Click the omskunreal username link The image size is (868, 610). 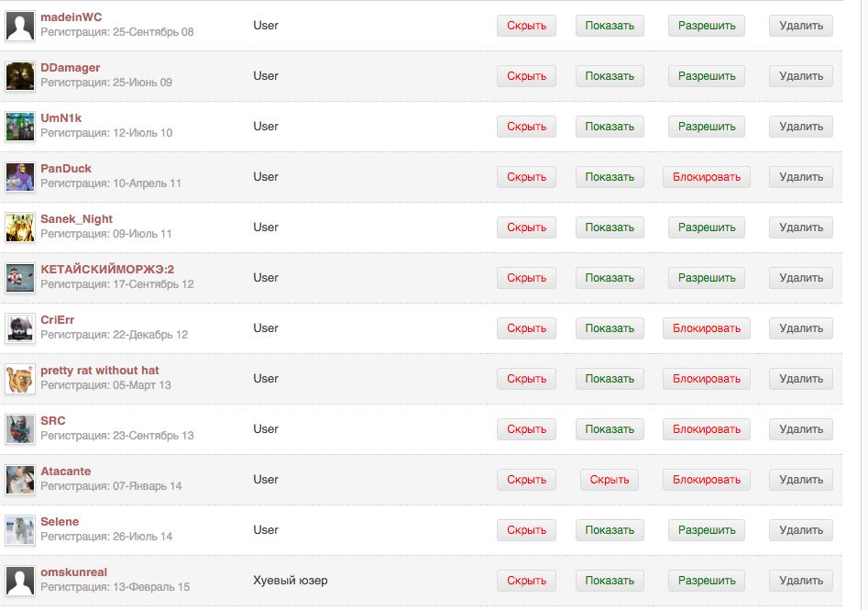click(x=74, y=572)
